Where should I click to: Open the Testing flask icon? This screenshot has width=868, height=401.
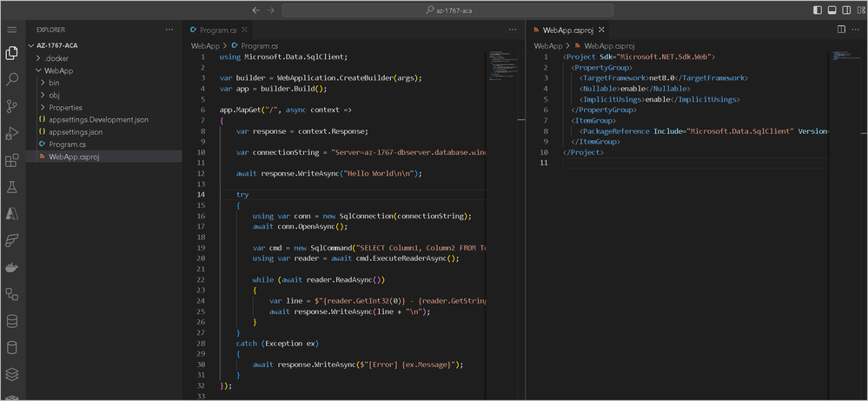click(x=12, y=187)
